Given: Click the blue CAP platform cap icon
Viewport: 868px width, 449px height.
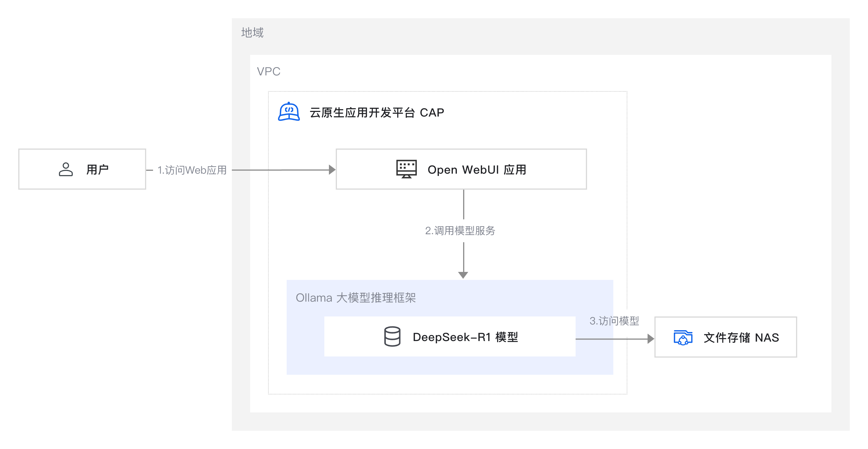Looking at the screenshot, I should [289, 112].
